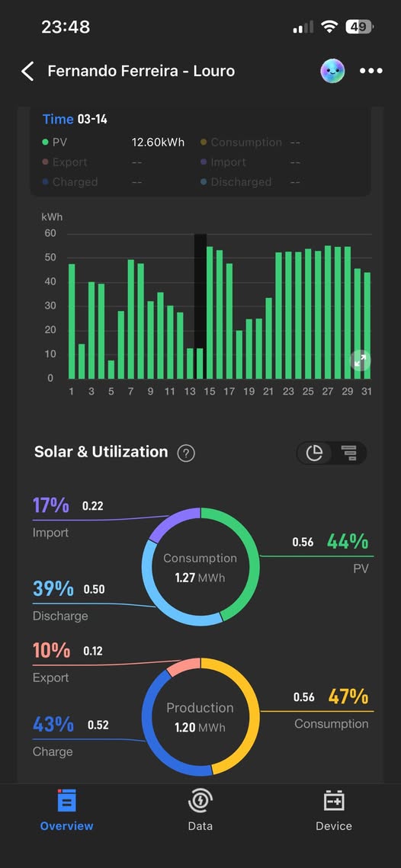401x868 pixels.
Task: Tap the back arrow beside Fernando Ferreira
Action: [27, 72]
